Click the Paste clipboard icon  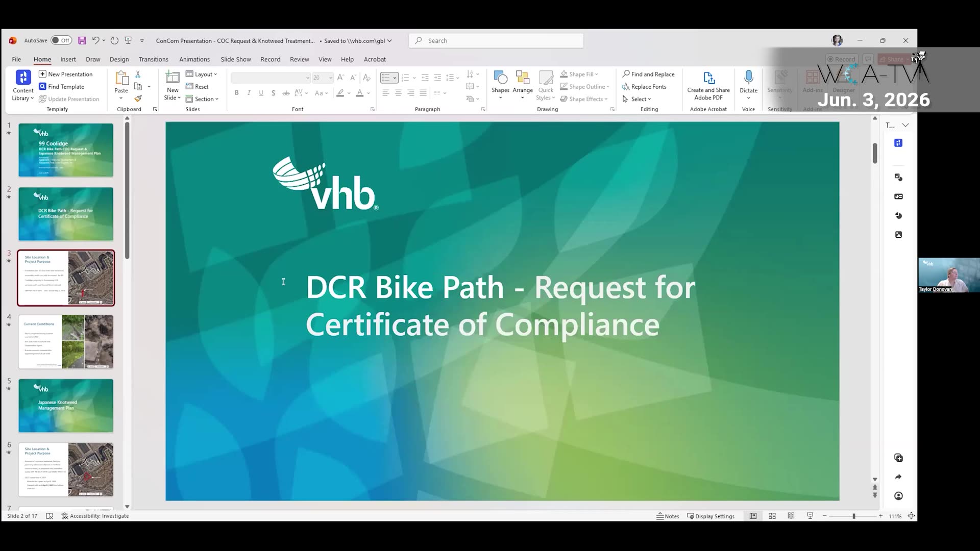[121, 78]
